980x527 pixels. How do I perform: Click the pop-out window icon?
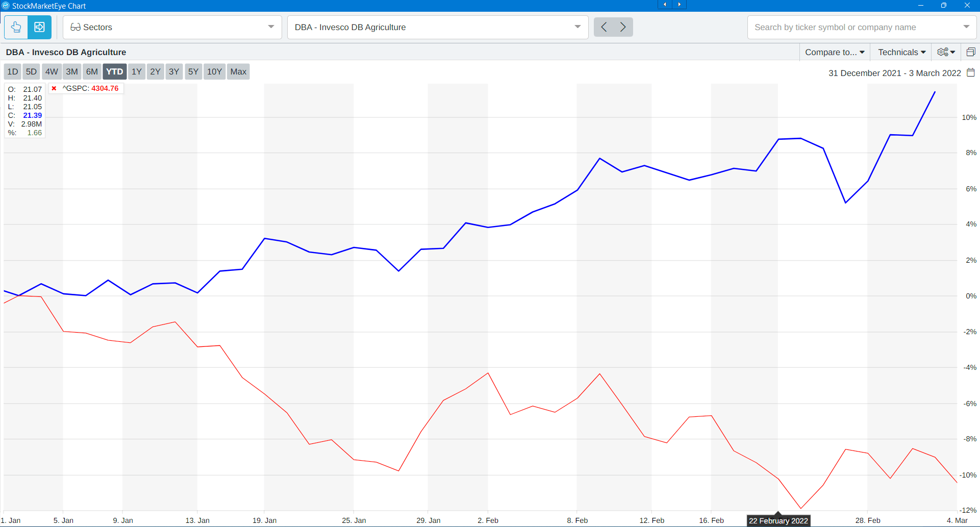pyautogui.click(x=971, y=52)
